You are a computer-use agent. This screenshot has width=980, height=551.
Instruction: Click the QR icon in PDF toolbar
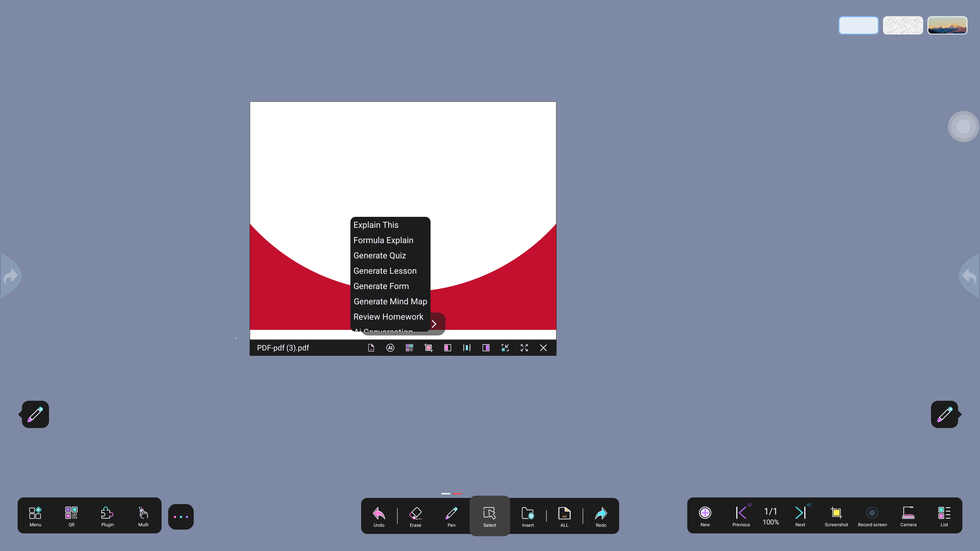409,347
